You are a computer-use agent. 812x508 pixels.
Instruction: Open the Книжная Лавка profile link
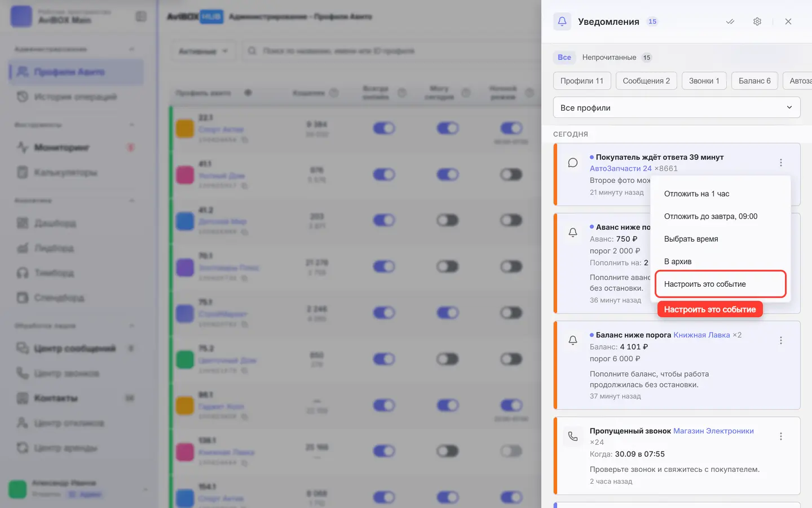[x=701, y=335]
